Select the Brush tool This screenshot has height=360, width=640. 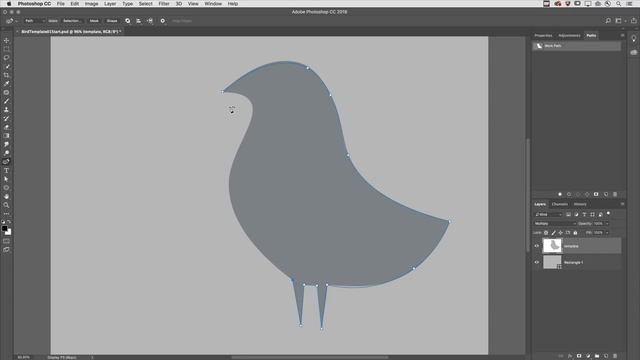[6, 101]
